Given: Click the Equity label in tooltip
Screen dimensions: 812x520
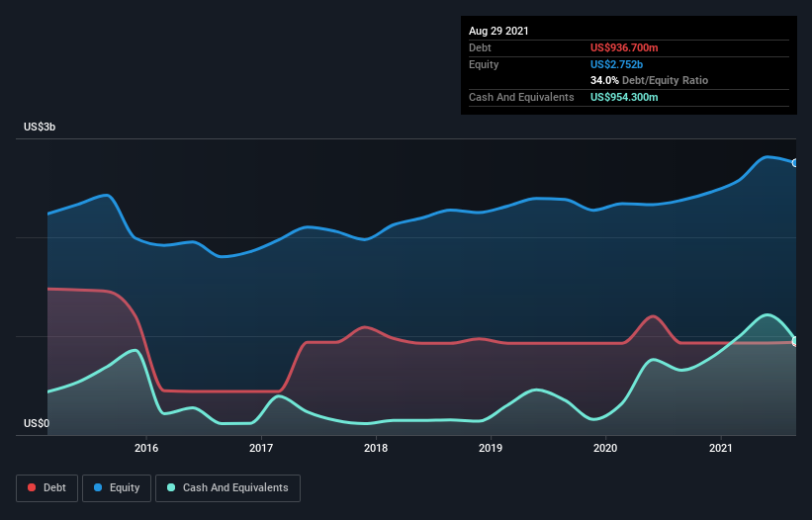Looking at the screenshot, I should click(484, 64).
